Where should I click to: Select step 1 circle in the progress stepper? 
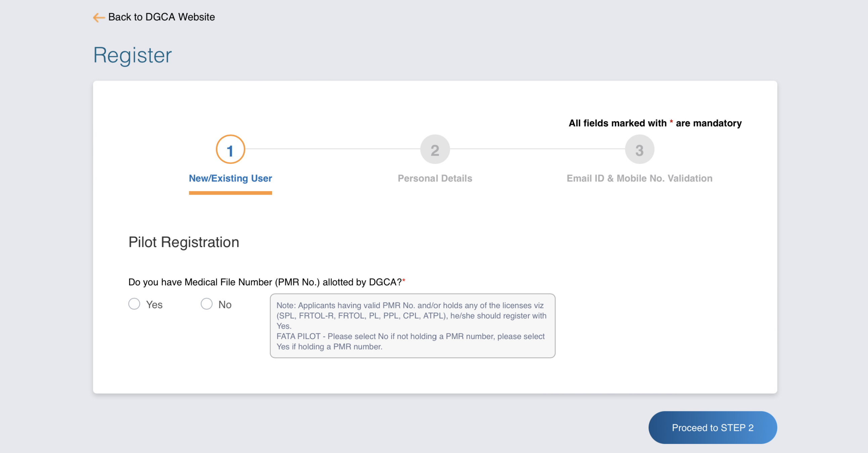tap(230, 149)
